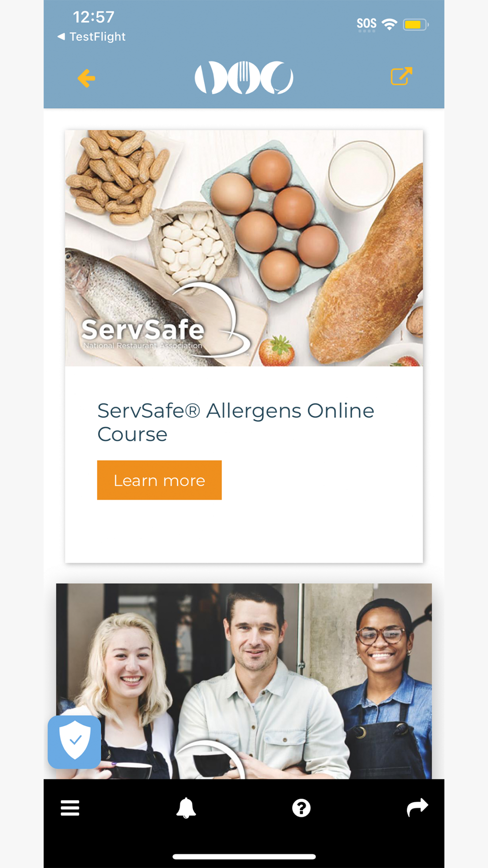Tap the allergens food image
This screenshot has width=488, height=868.
click(244, 248)
